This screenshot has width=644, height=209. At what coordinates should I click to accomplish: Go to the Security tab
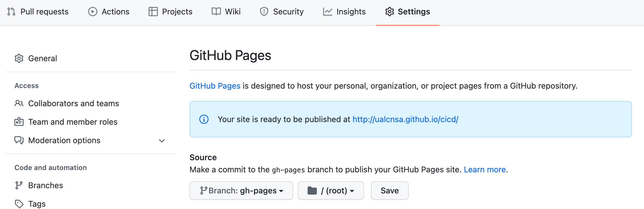coord(281,12)
